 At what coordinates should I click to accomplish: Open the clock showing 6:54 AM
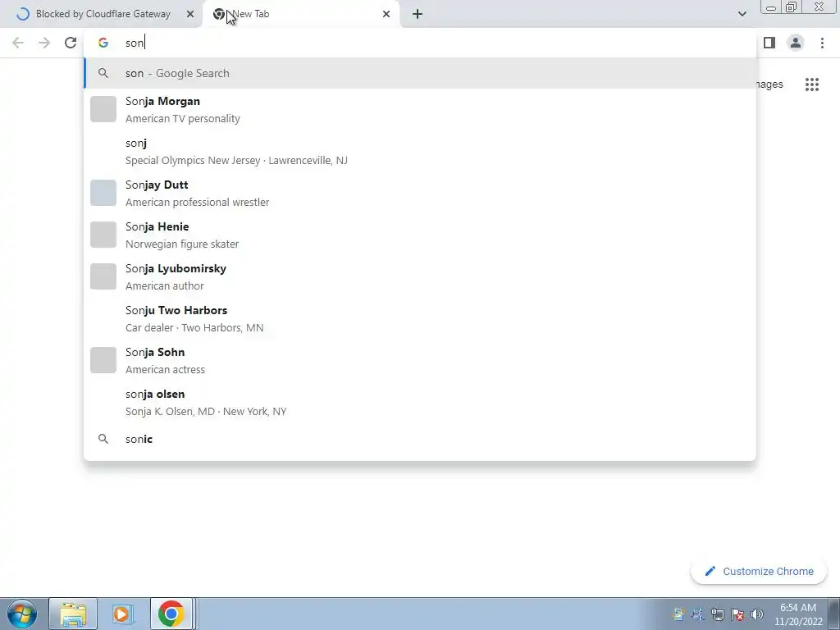[x=797, y=614]
